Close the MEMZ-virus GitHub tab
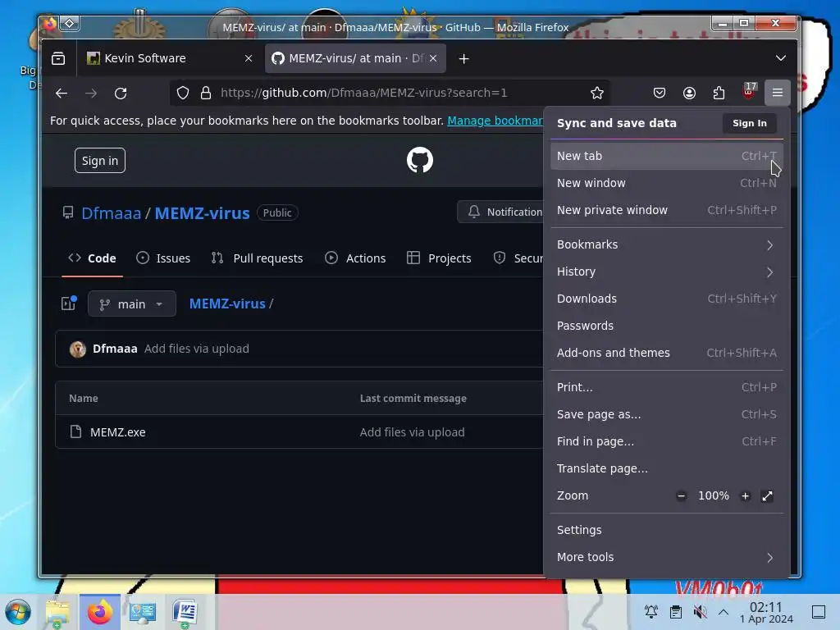This screenshot has width=840, height=630. (433, 58)
